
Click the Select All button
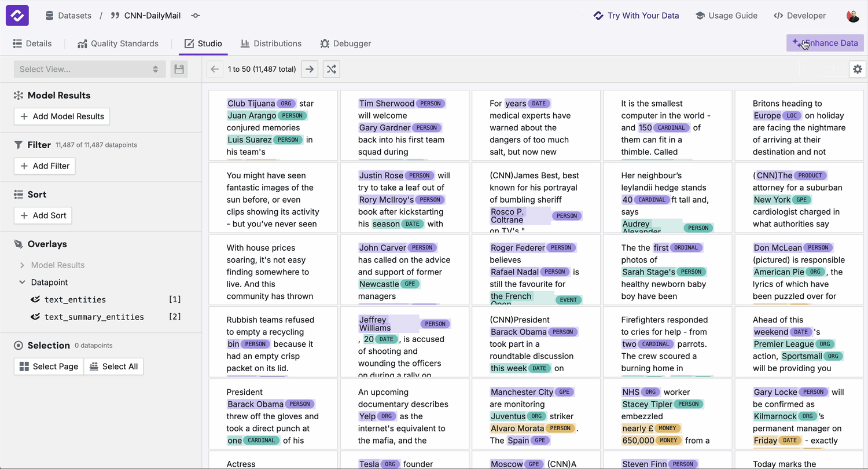(113, 367)
